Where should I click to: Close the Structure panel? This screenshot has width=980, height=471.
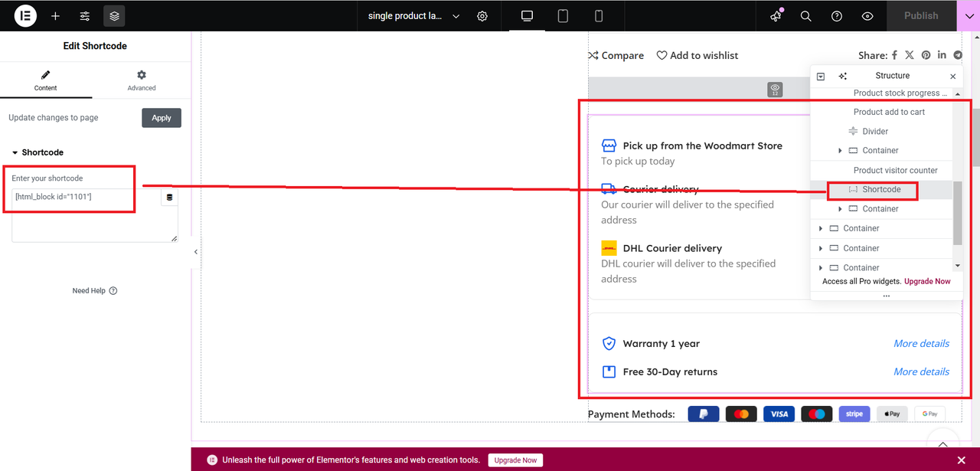coord(952,77)
